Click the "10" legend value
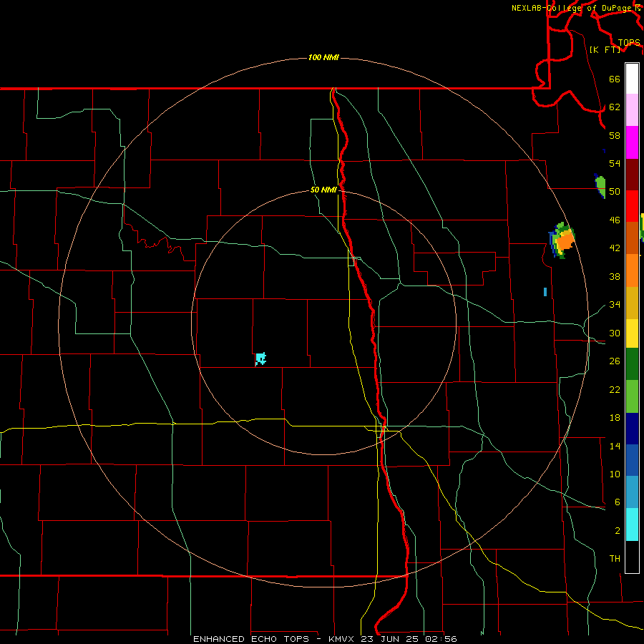 pos(615,474)
